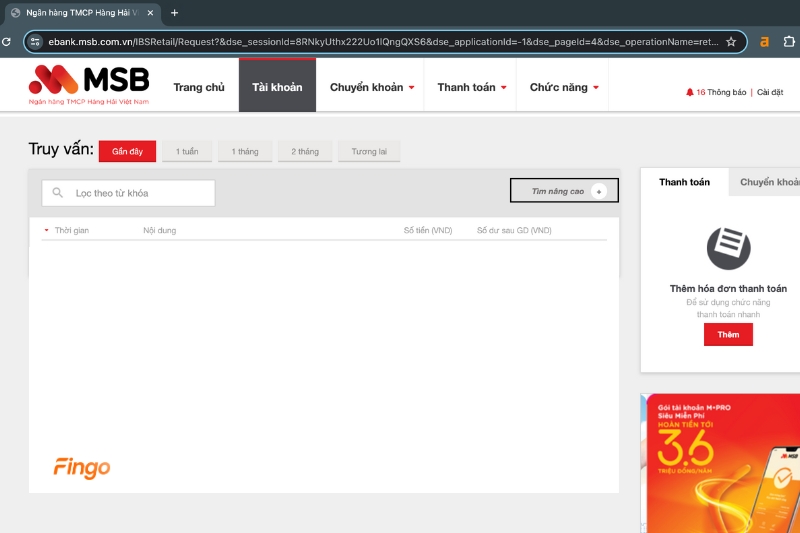Click the bill document icon
The image size is (800, 533).
(x=728, y=248)
